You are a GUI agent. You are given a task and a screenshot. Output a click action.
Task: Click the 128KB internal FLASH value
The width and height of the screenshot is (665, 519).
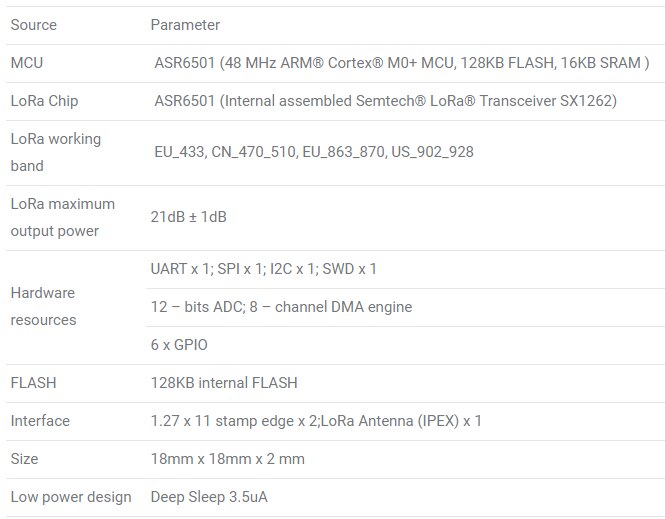pos(224,383)
